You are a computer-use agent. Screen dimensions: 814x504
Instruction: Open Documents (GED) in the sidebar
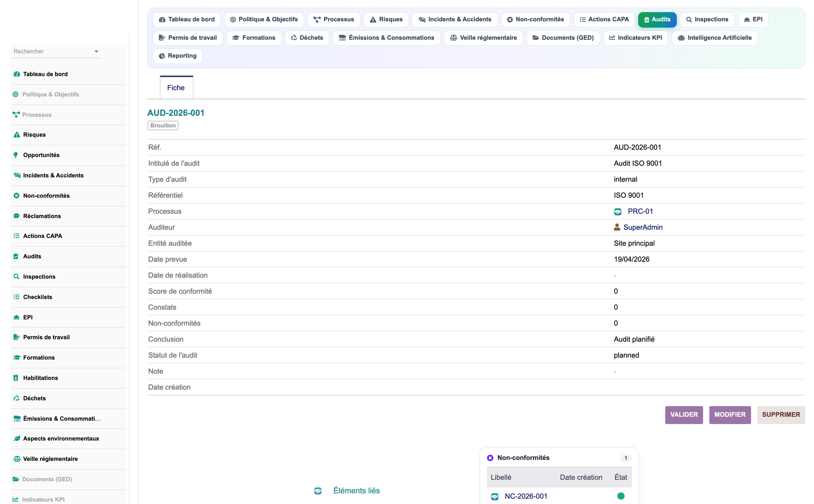47,479
